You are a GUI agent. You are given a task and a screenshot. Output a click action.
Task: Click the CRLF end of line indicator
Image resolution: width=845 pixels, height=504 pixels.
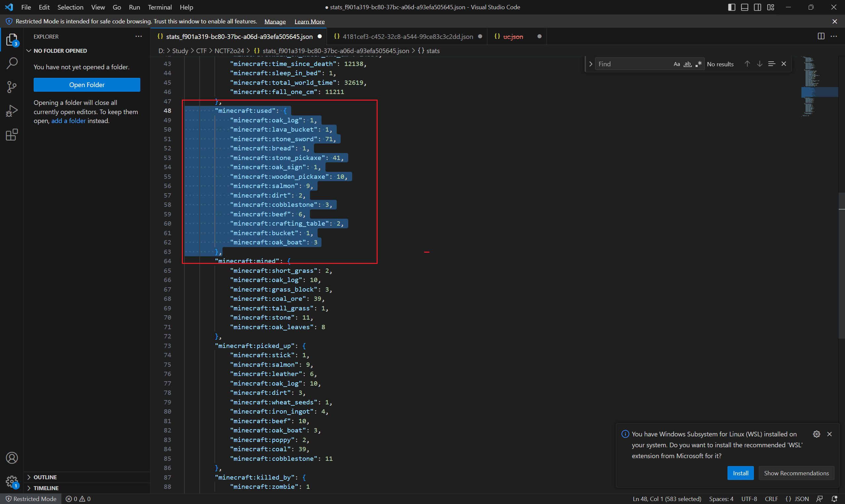(771, 499)
